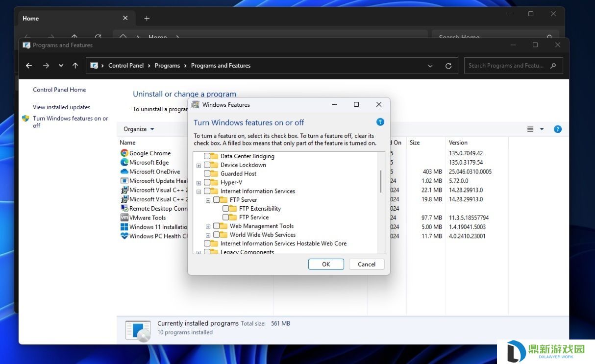Enable the Hyper-V checkbox
595x364 pixels.
(207, 182)
